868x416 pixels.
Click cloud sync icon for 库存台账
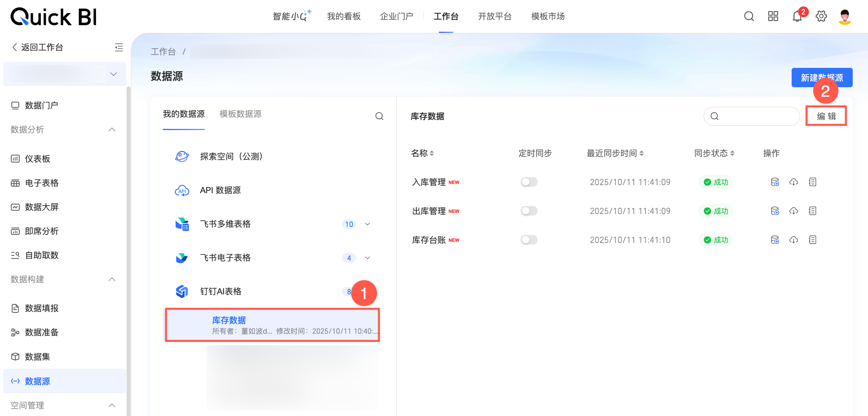[794, 240]
